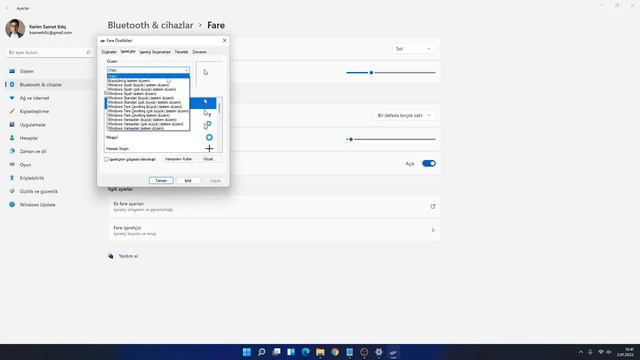The image size is (640, 360).
Task: Open Oyun settings
Action: (x=49, y=165)
